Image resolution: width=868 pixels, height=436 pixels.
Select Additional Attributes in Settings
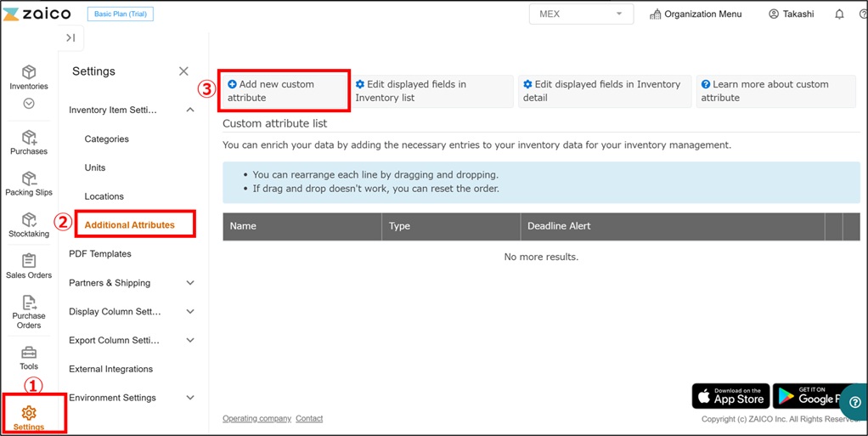130,225
